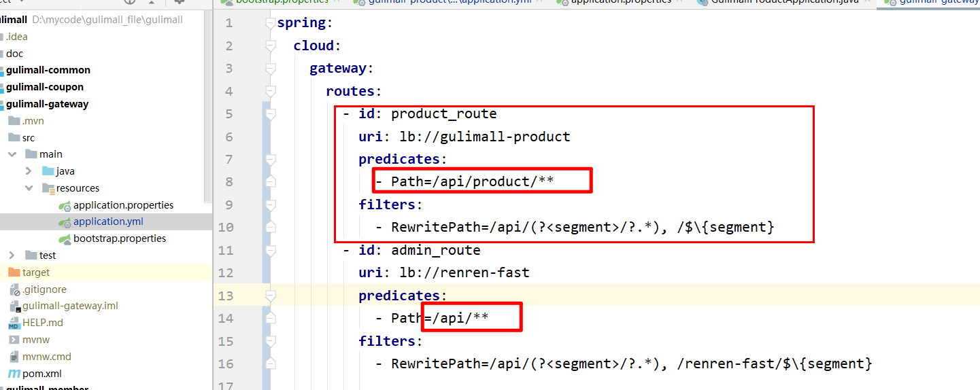
Task: Click the text 'id: admin_route'
Action: (x=420, y=250)
